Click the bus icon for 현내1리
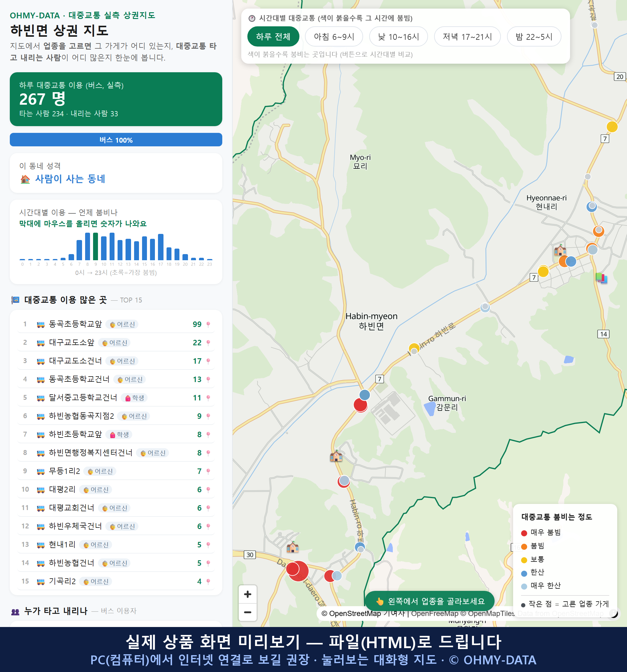The height and width of the screenshot is (672, 627). 40,545
